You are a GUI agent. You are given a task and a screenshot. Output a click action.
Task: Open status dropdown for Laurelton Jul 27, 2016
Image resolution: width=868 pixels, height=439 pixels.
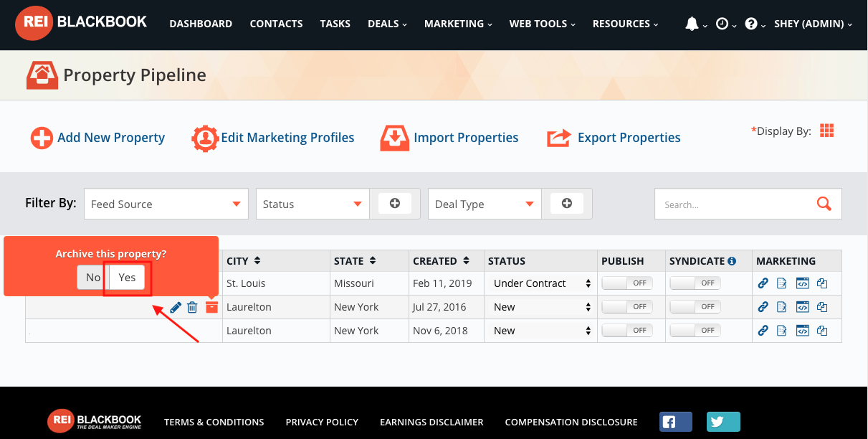(x=541, y=307)
